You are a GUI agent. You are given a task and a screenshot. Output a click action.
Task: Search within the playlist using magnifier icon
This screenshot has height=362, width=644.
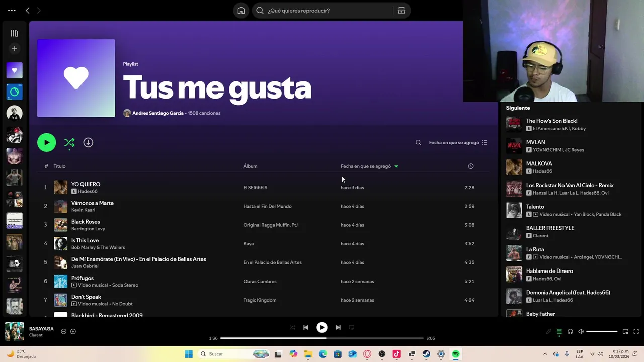(418, 142)
